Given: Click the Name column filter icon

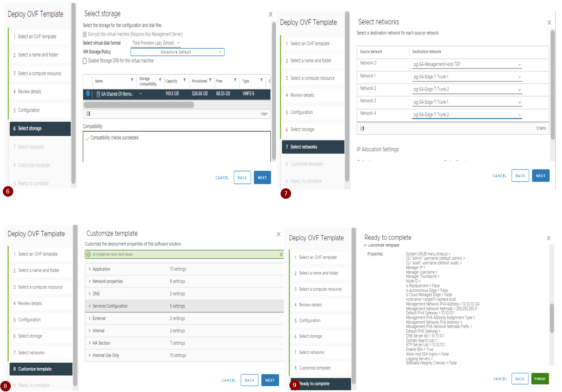Looking at the screenshot, I should click(132, 80).
